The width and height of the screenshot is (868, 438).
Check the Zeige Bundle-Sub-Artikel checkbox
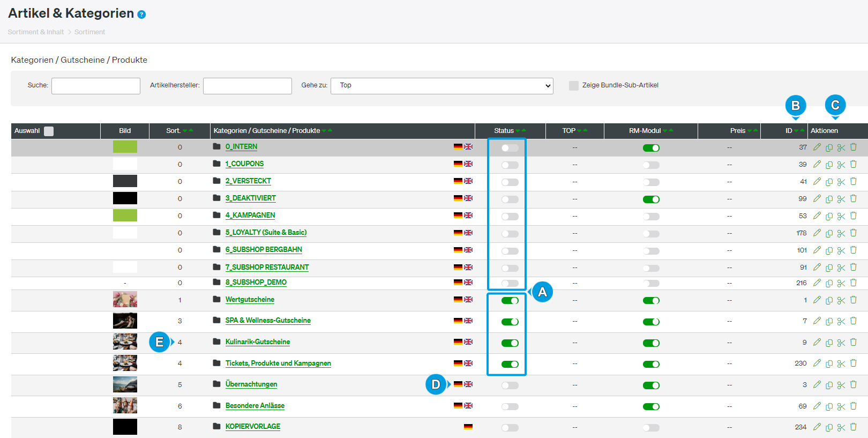click(x=574, y=86)
